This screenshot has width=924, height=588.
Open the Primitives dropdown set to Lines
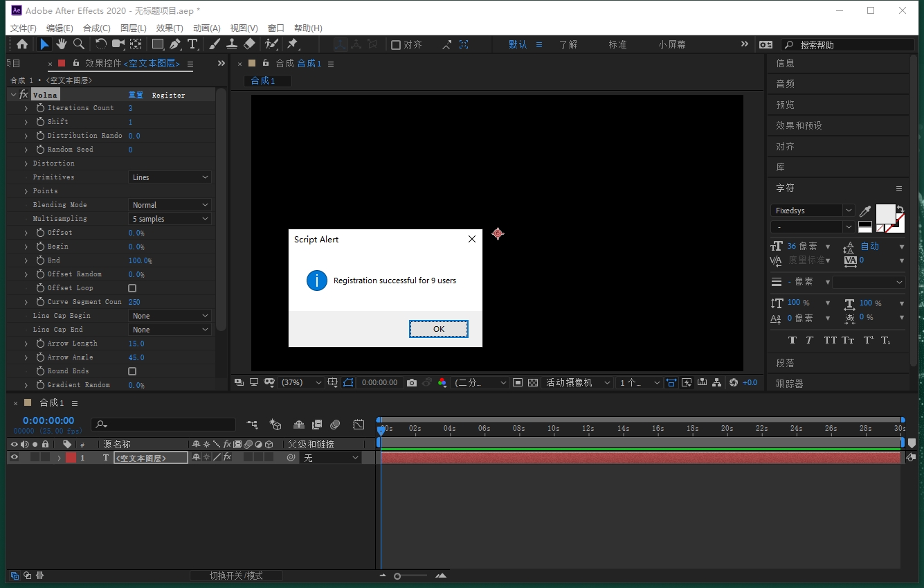point(170,177)
